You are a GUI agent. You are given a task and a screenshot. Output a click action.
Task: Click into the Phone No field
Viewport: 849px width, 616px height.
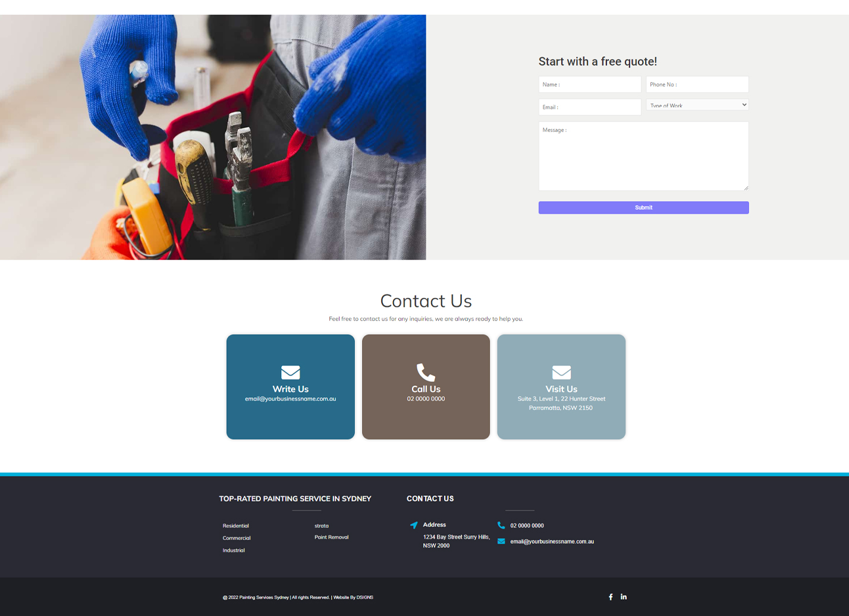tap(697, 84)
